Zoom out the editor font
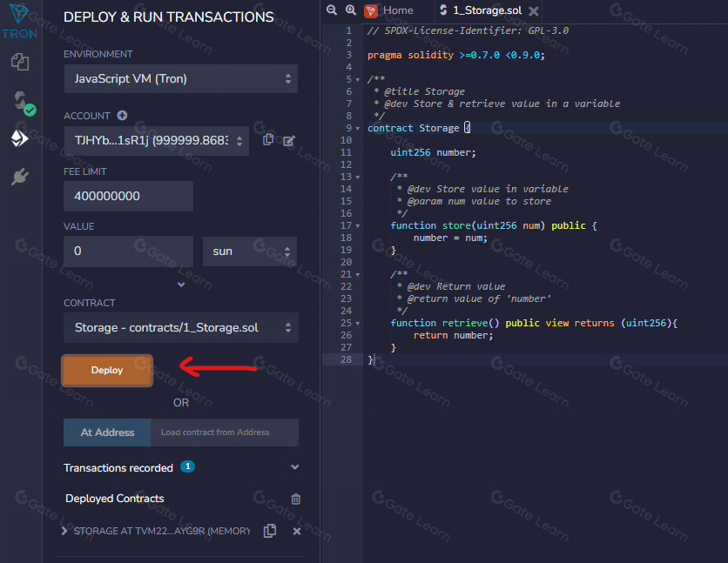The width and height of the screenshot is (728, 563). coord(332,10)
